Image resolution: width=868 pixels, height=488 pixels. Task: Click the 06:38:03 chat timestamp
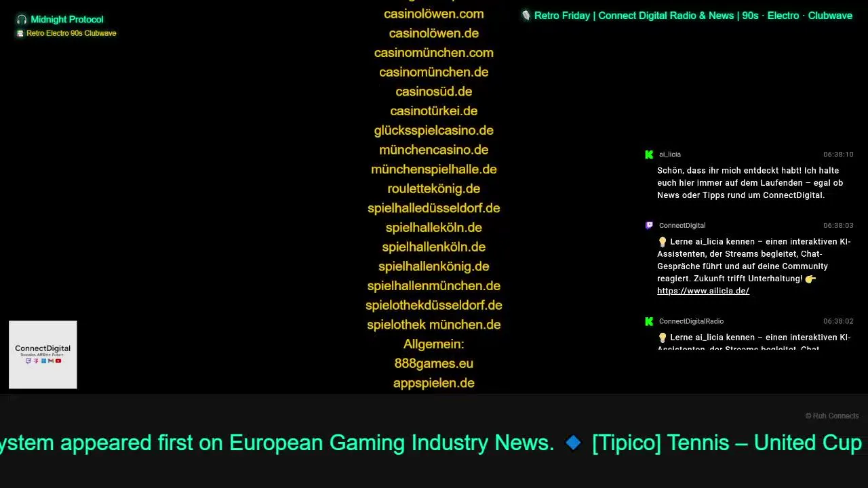coord(838,226)
